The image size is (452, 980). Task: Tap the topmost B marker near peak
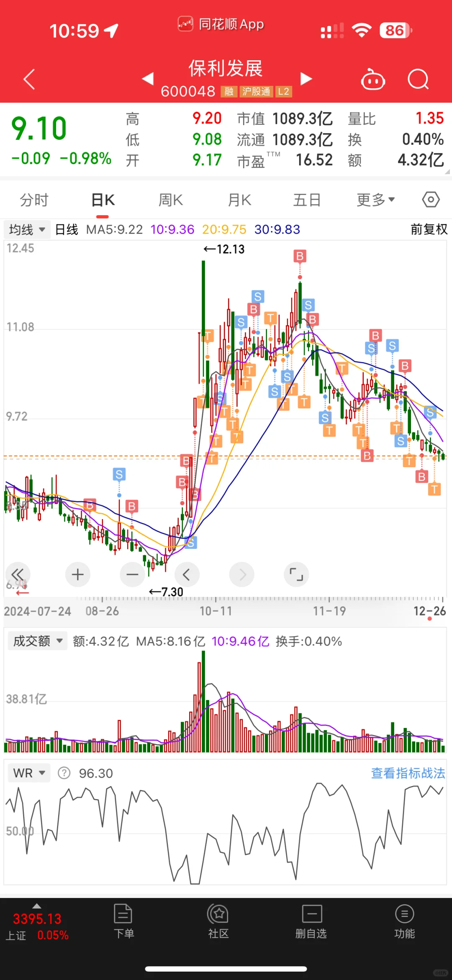click(x=300, y=256)
